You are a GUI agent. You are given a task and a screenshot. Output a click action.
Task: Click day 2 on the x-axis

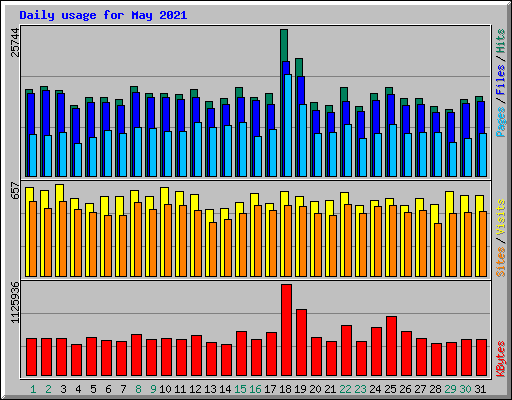(x=48, y=389)
